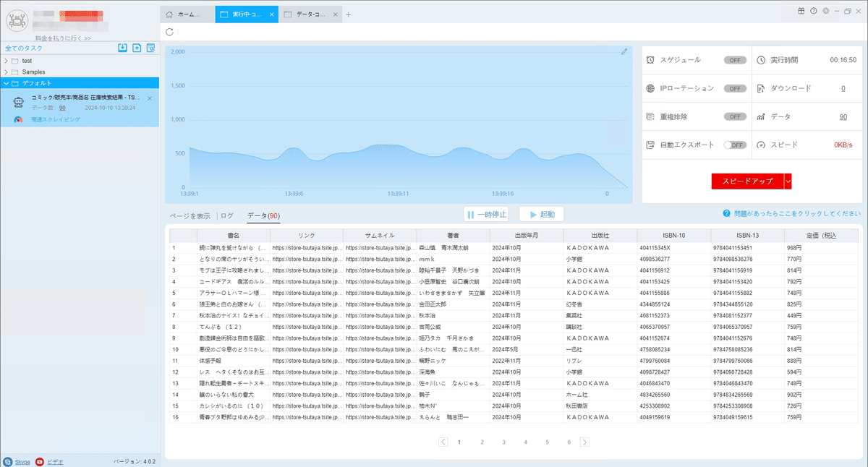Click the auto export icon

point(651,145)
